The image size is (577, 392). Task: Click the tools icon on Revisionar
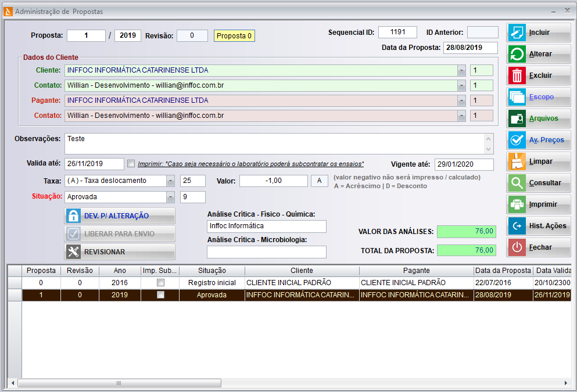73,252
